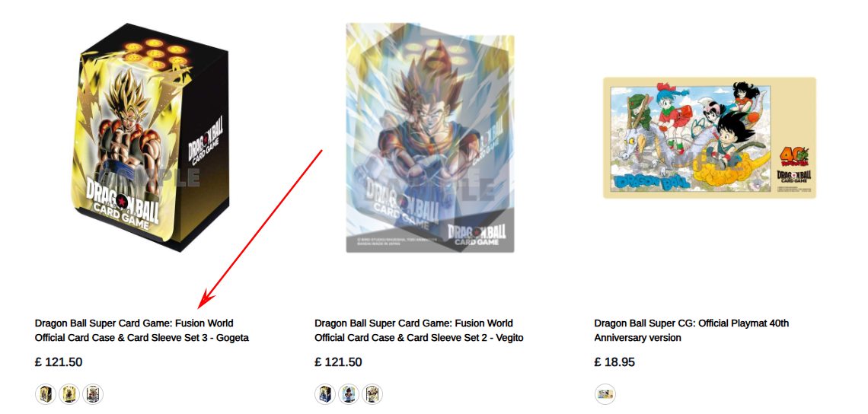Screen dimensions: 868x414
Task: Click the £18.95 playmat price
Action: (x=614, y=362)
